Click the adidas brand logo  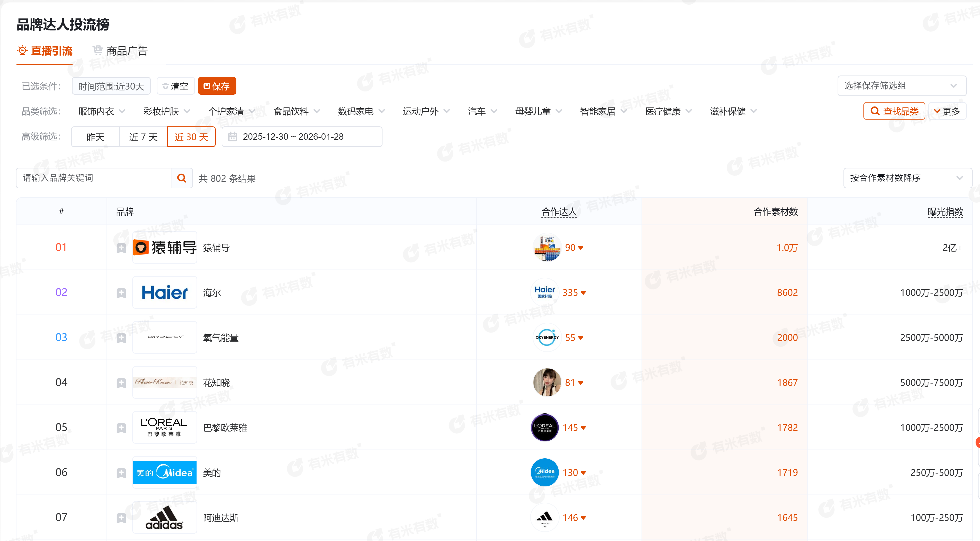pos(165,518)
